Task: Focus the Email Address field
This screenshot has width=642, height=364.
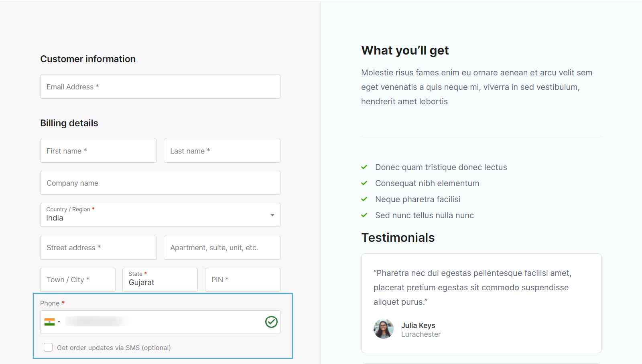Action: pyautogui.click(x=160, y=87)
